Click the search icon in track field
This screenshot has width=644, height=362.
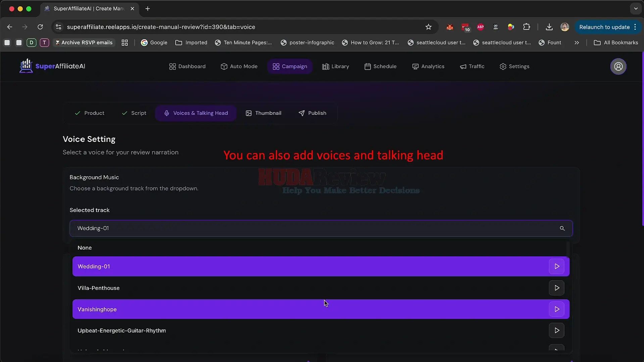(562, 228)
